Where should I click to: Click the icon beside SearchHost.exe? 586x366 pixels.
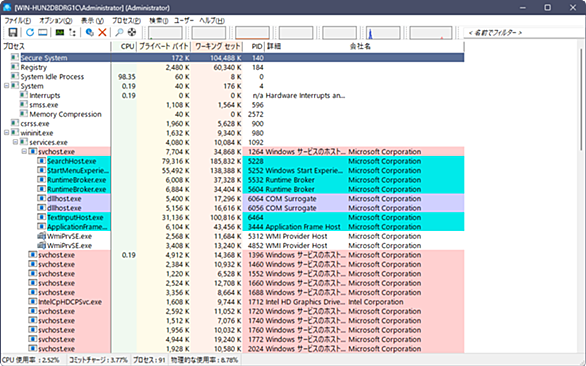point(41,161)
